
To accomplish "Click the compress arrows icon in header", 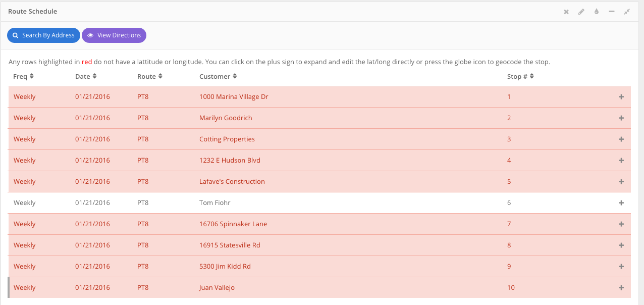I will click(x=627, y=12).
